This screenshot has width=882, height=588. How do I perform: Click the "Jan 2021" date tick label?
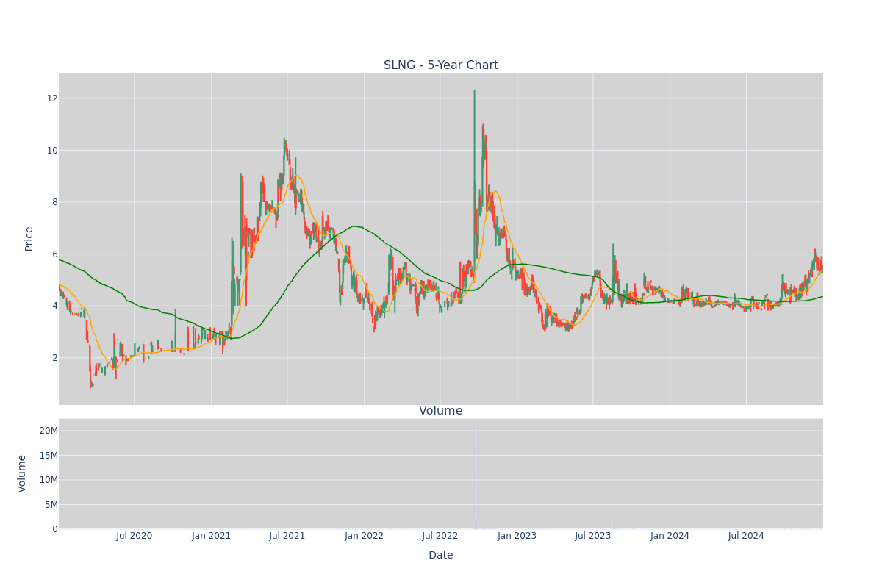coord(212,536)
